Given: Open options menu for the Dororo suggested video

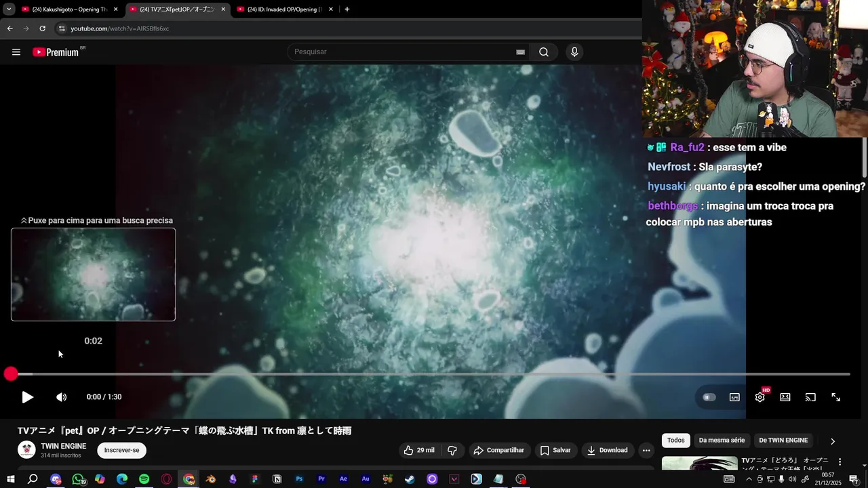Looking at the screenshot, I should pos(840,462).
